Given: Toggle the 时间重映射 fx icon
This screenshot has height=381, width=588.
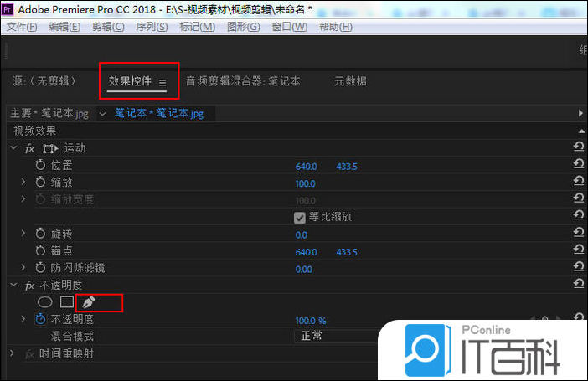Looking at the screenshot, I should pos(29,354).
